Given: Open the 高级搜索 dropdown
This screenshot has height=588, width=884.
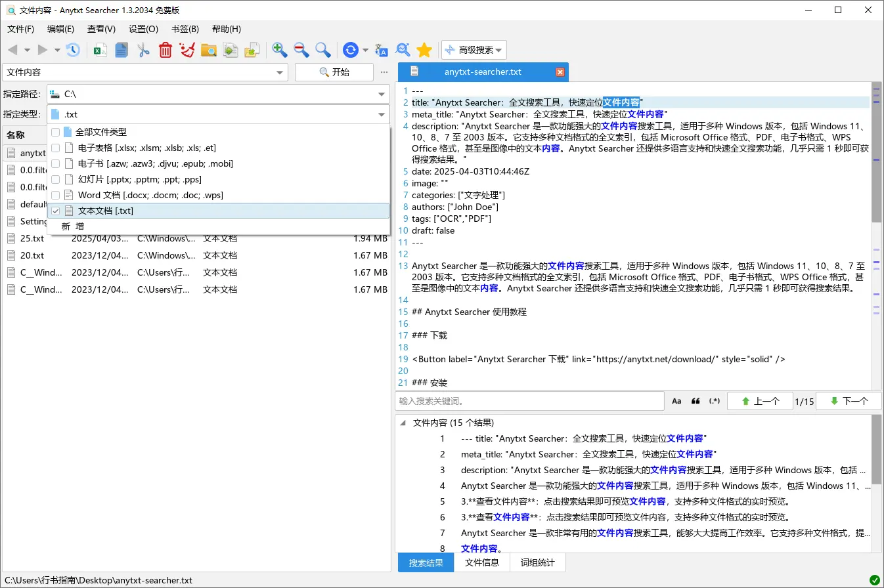Looking at the screenshot, I should 474,50.
